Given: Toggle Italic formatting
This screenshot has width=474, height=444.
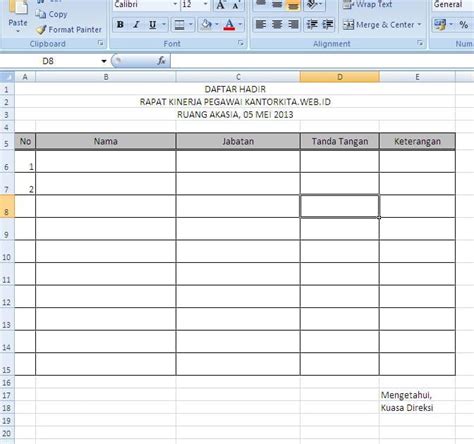Looking at the screenshot, I should point(136,24).
